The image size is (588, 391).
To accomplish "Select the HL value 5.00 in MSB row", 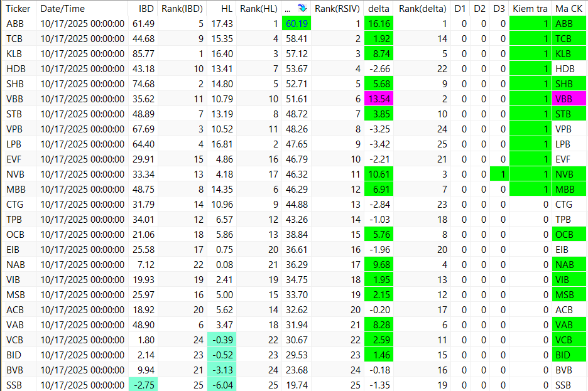I will pyautogui.click(x=224, y=295).
